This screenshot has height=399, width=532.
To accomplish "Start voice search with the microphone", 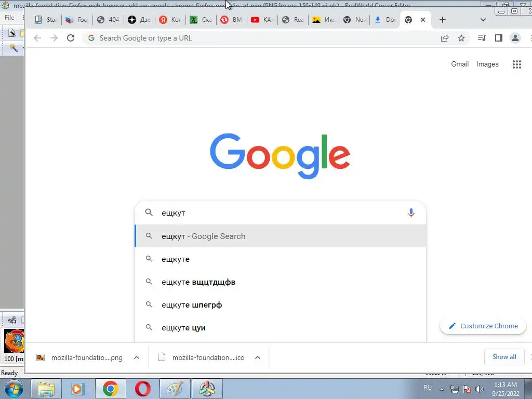I will click(x=411, y=212).
